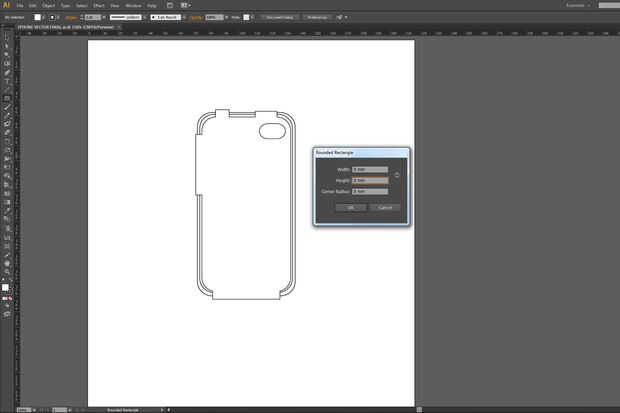Click the Width input field
The height and width of the screenshot is (413, 620).
coord(369,170)
